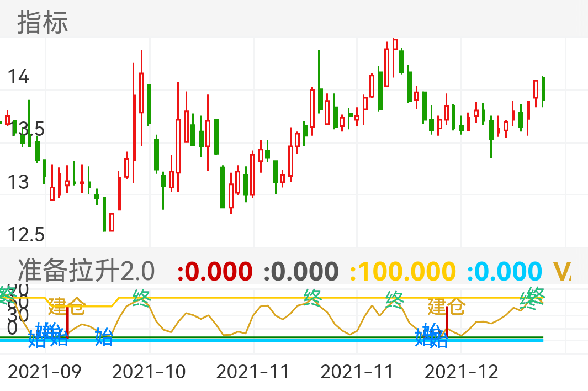Click the 2021-09 date axis label
This screenshot has width=588, height=391.
click(45, 372)
